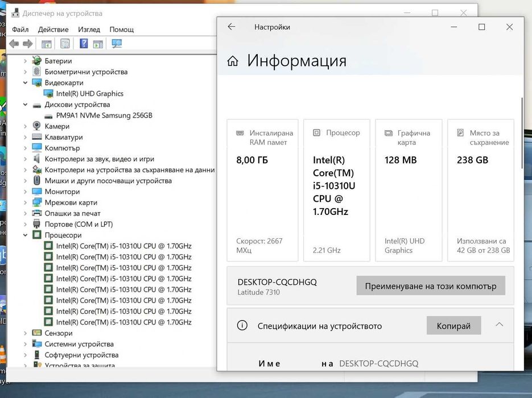Click the Сензори sensor icon
This screenshot has width=532, height=398.
36,333
